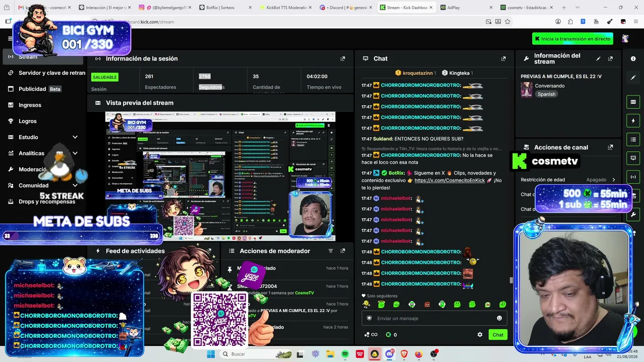Click the channel points infinity icon
Image resolution: width=644 pixels, height=362 pixels.
pyautogui.click(x=371, y=335)
